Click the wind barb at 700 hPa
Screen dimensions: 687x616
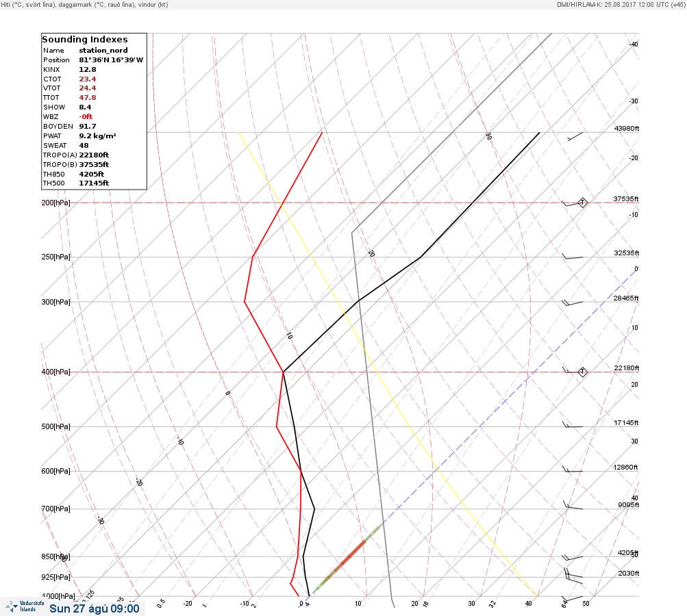[573, 506]
